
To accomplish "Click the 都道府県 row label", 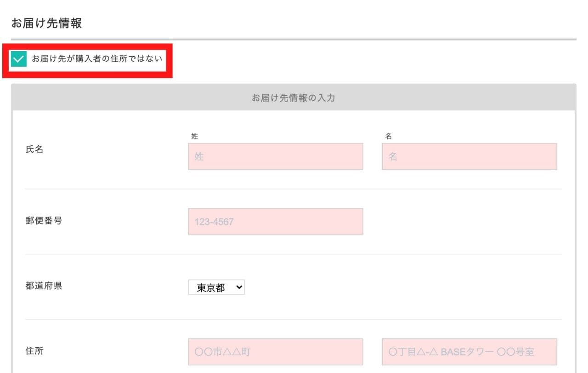I will [x=44, y=286].
